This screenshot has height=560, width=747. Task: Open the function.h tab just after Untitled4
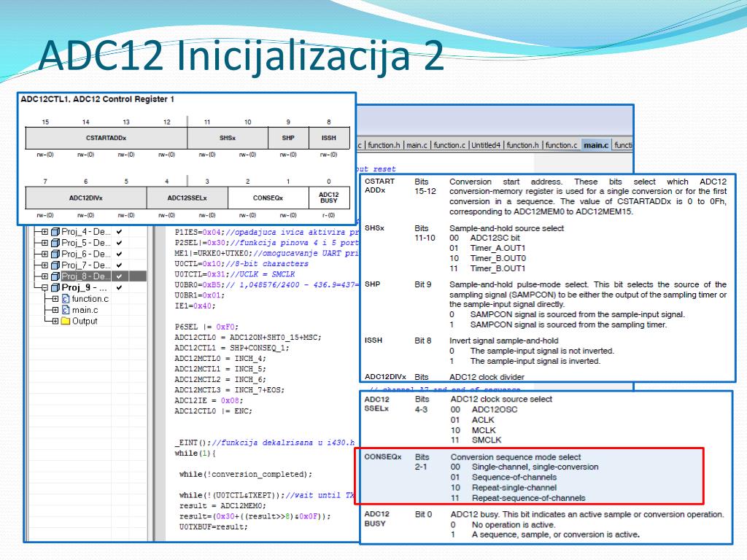pyautogui.click(x=522, y=145)
